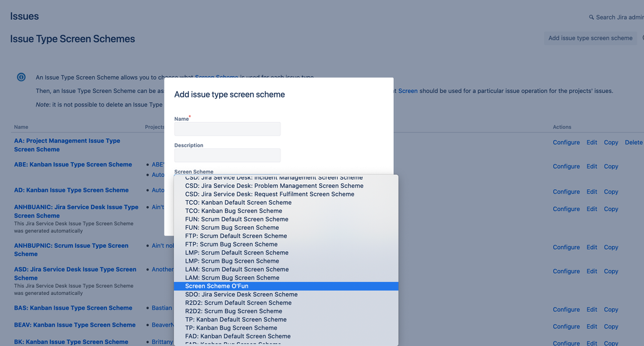Choose LMP: Scrum Bug Screen Scheme option
This screenshot has height=346, width=644.
[x=286, y=261]
